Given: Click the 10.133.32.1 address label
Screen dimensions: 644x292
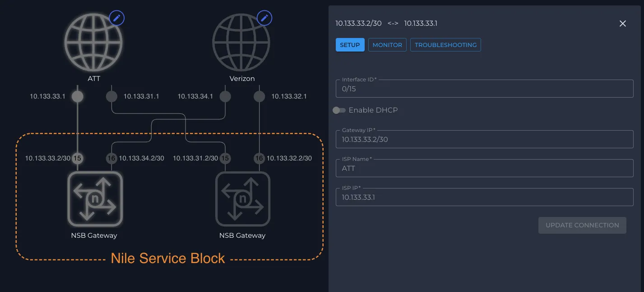Looking at the screenshot, I should click(289, 96).
